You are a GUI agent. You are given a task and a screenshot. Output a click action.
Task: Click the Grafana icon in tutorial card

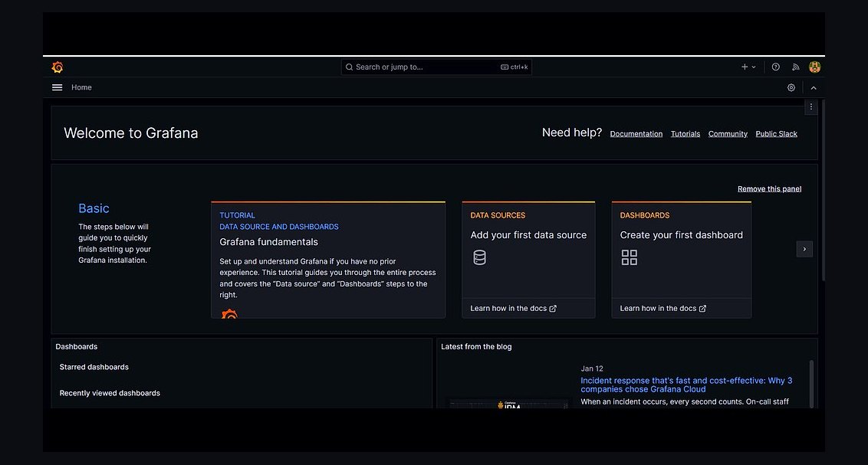(229, 313)
